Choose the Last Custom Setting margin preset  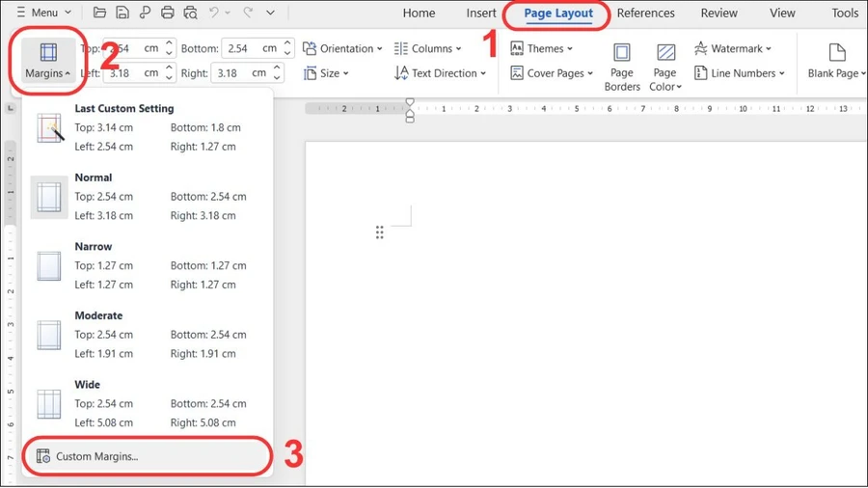148,127
